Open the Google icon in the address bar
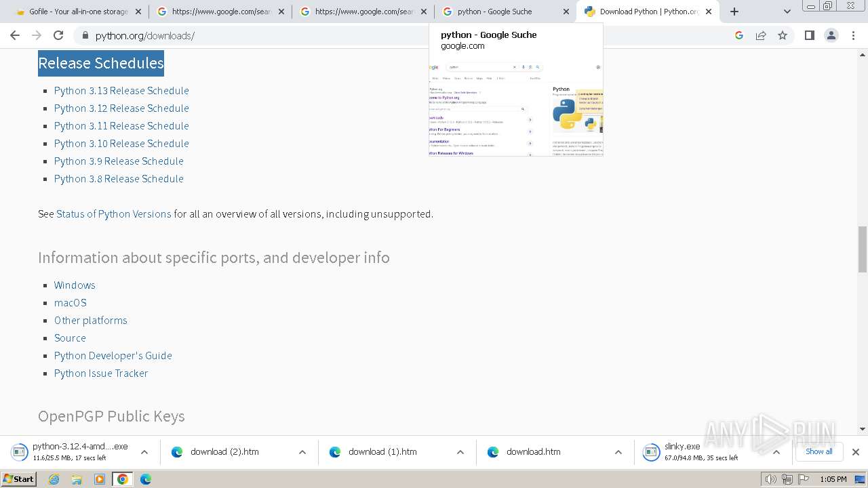The height and width of the screenshot is (488, 868). point(739,35)
